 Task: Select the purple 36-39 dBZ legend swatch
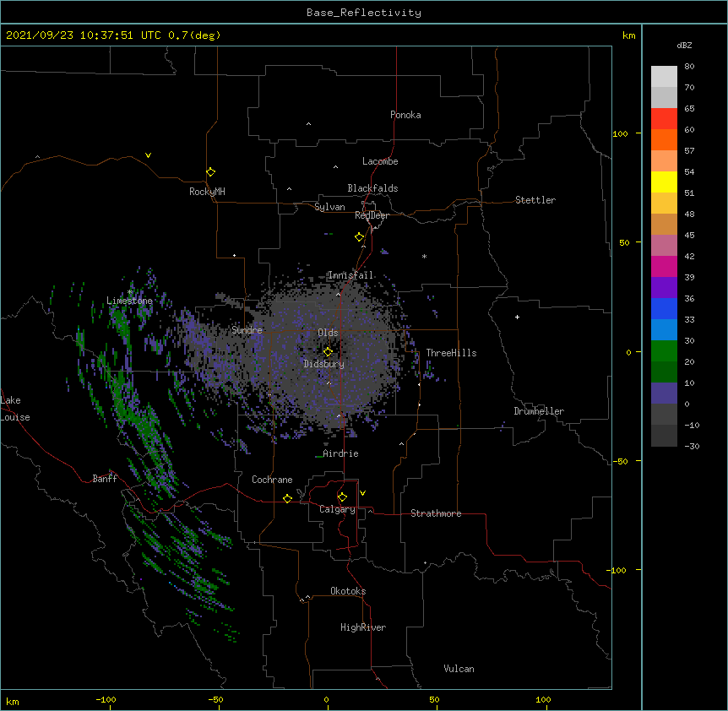[x=664, y=287]
